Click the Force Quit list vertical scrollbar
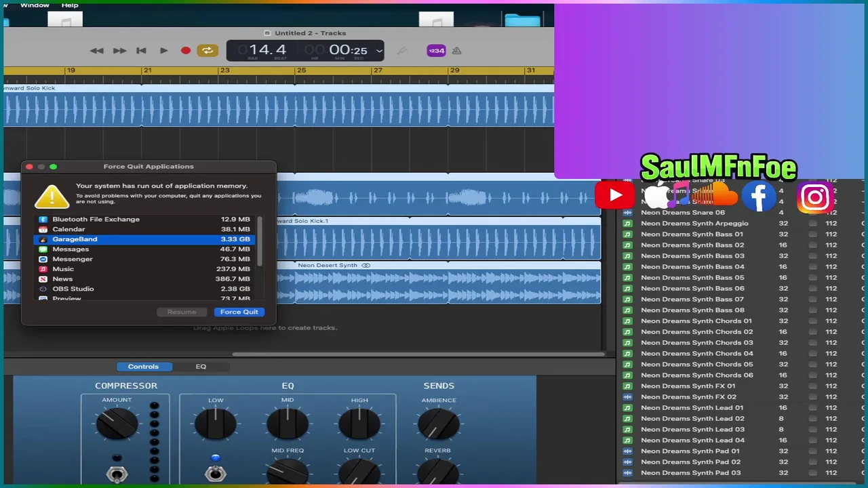This screenshot has width=868, height=488. click(x=260, y=241)
